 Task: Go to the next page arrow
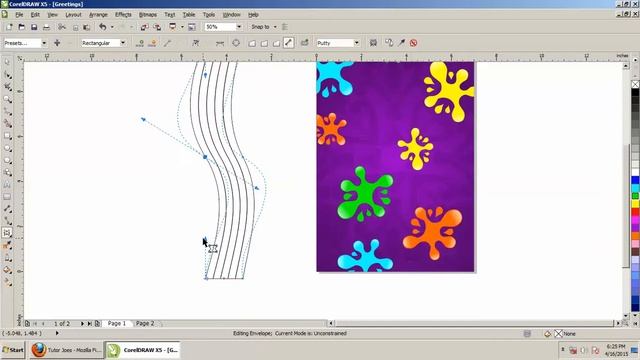[82, 323]
